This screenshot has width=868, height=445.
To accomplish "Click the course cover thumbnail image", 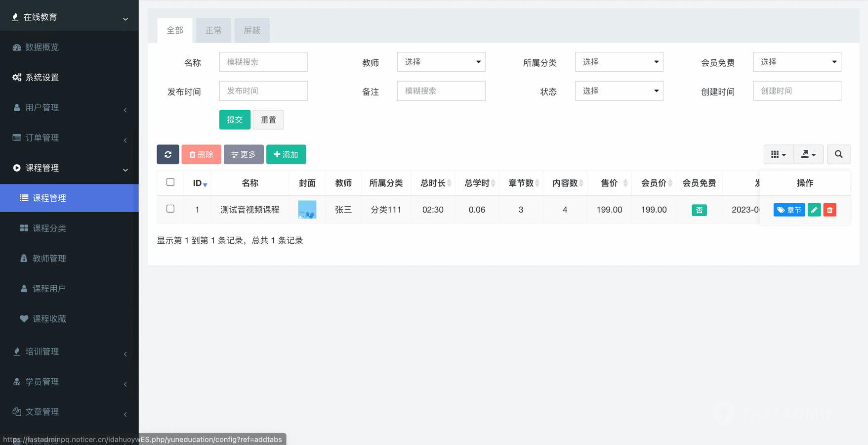I will [307, 210].
